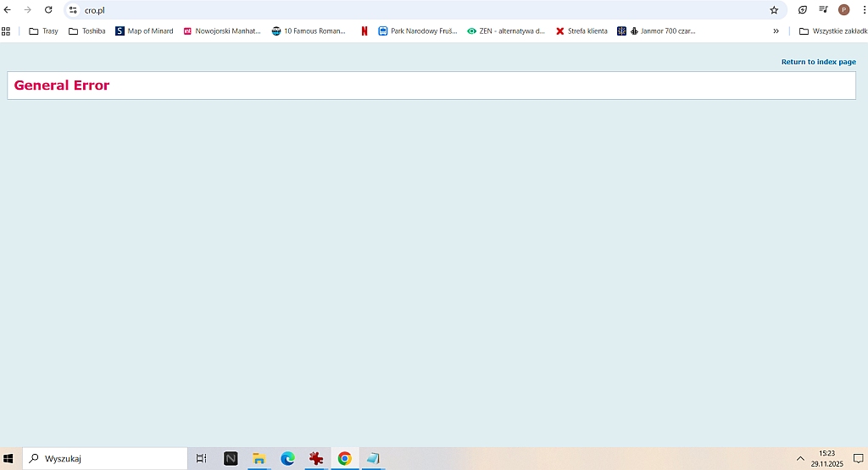Open the Netflix bookmark icon
The width and height of the screenshot is (868, 470).
(364, 31)
